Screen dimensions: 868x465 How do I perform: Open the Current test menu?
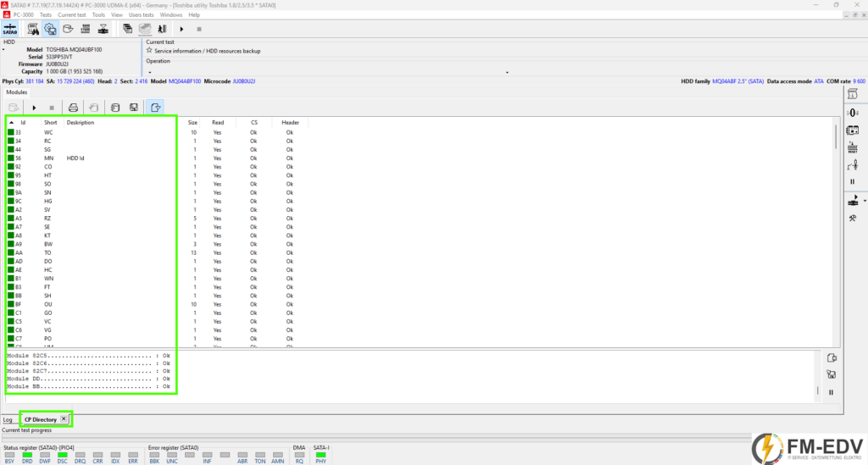coord(72,15)
